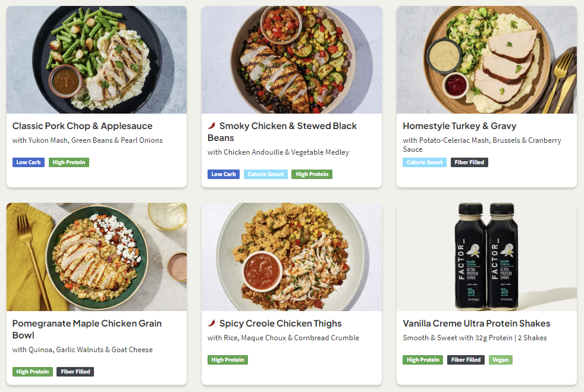The image size is (584, 392).
Task: Click Low Carb tag on Pork Chop
Action: (28, 162)
